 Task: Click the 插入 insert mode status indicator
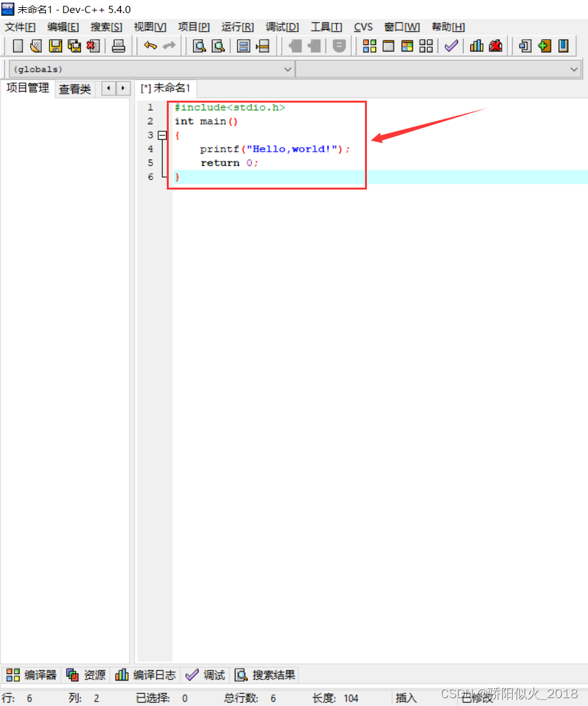[406, 698]
